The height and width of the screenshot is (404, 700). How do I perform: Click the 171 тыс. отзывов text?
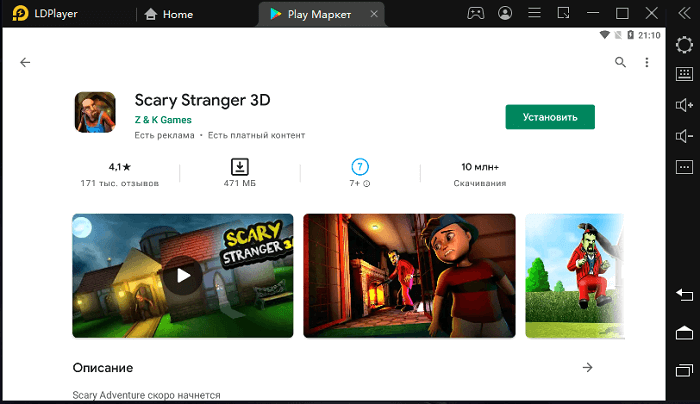120,183
